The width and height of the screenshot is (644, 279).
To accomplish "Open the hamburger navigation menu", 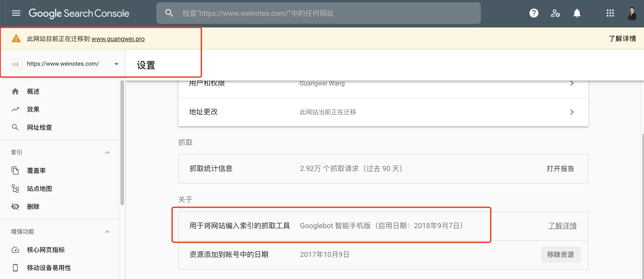I will coord(16,13).
